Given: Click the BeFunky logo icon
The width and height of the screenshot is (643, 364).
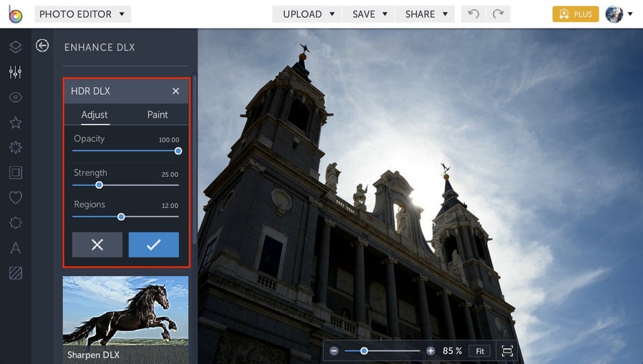Looking at the screenshot, I should (15, 14).
